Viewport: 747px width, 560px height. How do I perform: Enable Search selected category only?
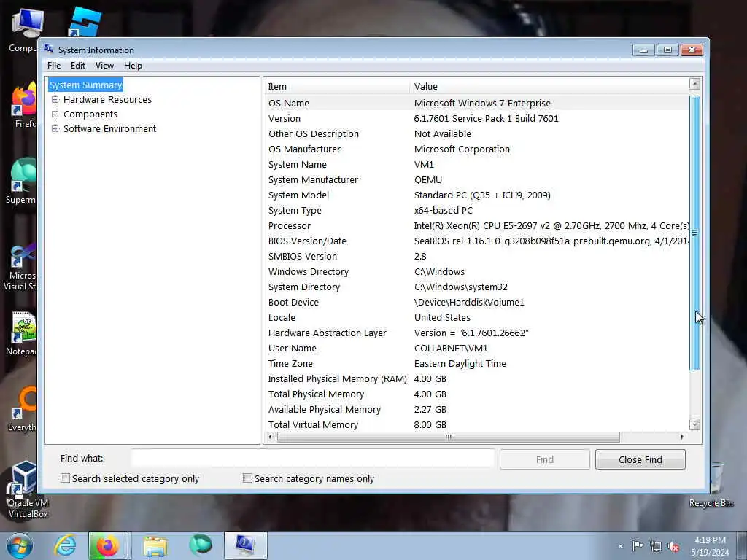click(x=65, y=478)
